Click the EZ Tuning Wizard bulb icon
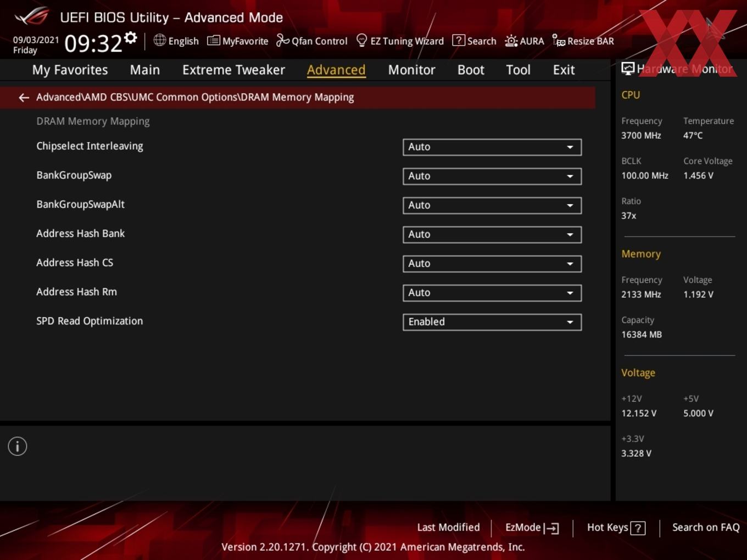The height and width of the screenshot is (560, 747). pyautogui.click(x=361, y=40)
